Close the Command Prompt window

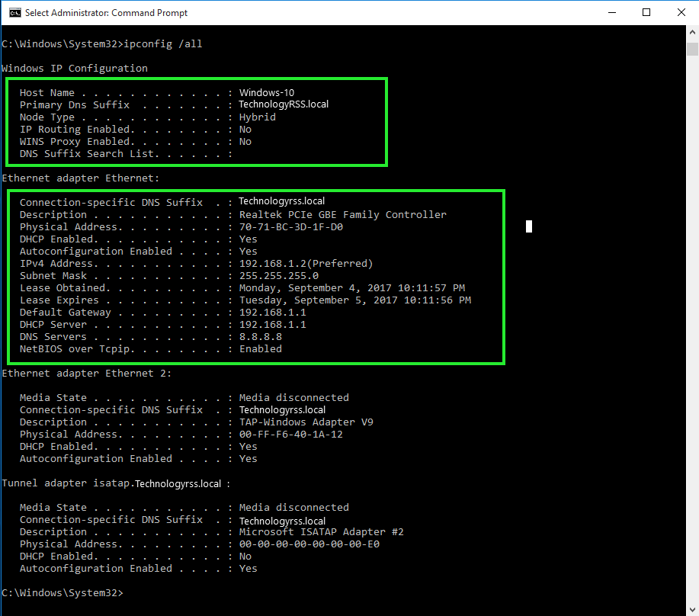pos(681,12)
